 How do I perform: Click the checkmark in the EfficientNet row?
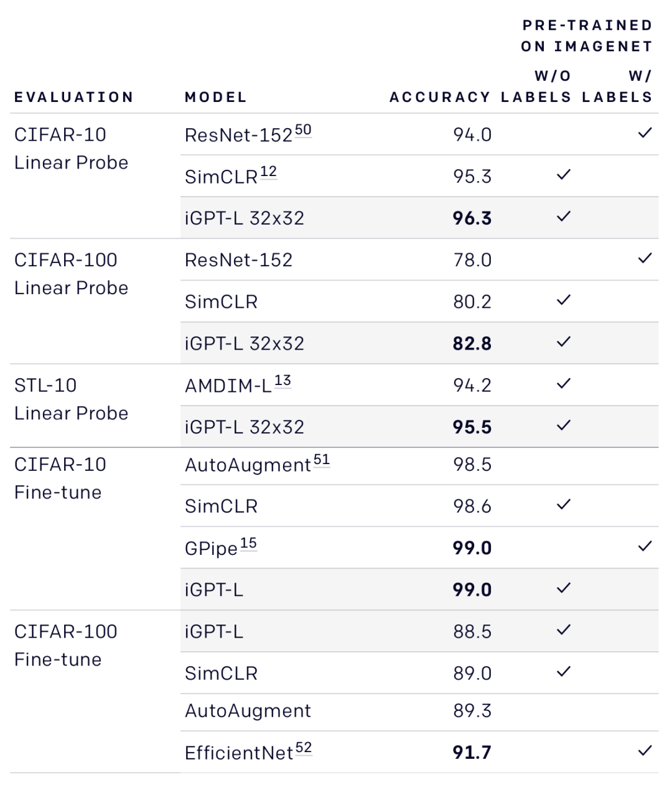point(645,751)
